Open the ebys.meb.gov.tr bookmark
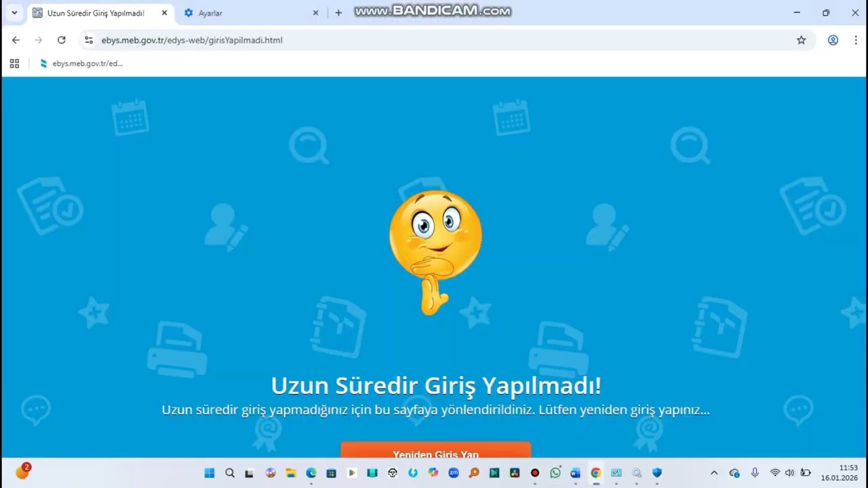The height and width of the screenshot is (488, 868). click(81, 64)
